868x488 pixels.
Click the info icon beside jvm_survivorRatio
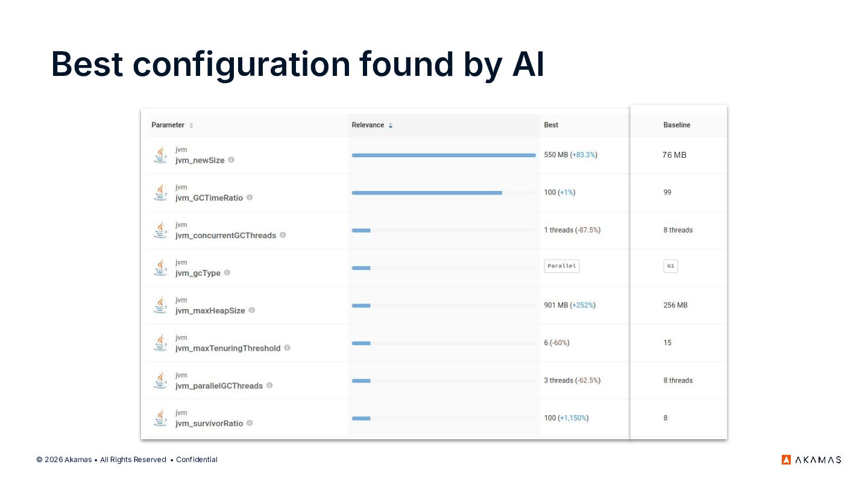(x=250, y=423)
